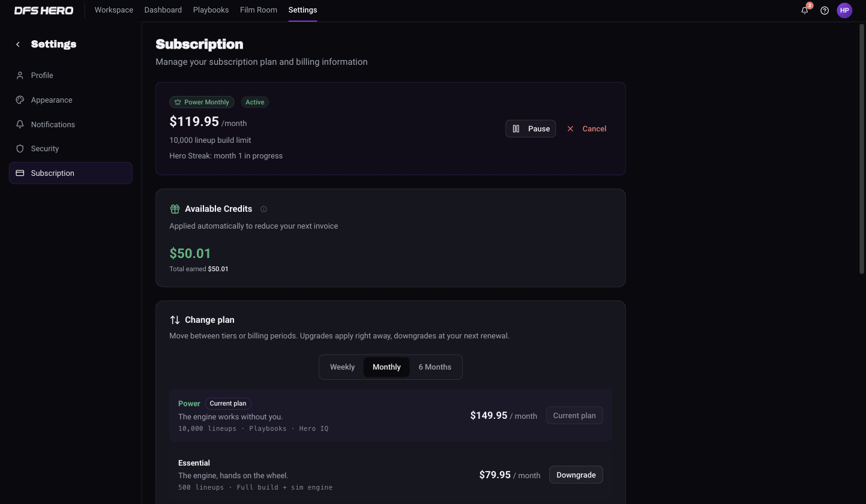
Task: Click the $79.95 Essential plan price
Action: [495, 475]
